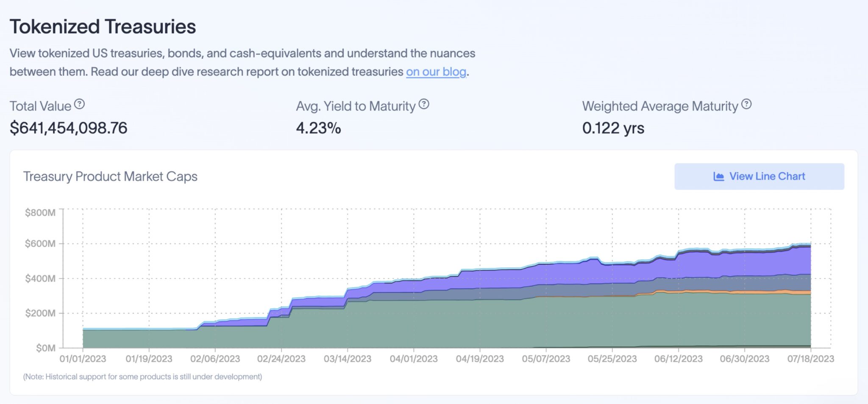Click the 01/19/2023 axis date label

[149, 359]
